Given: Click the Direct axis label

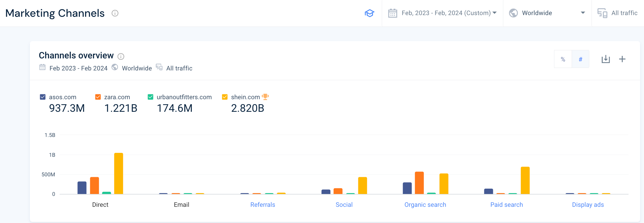Looking at the screenshot, I should [100, 205].
